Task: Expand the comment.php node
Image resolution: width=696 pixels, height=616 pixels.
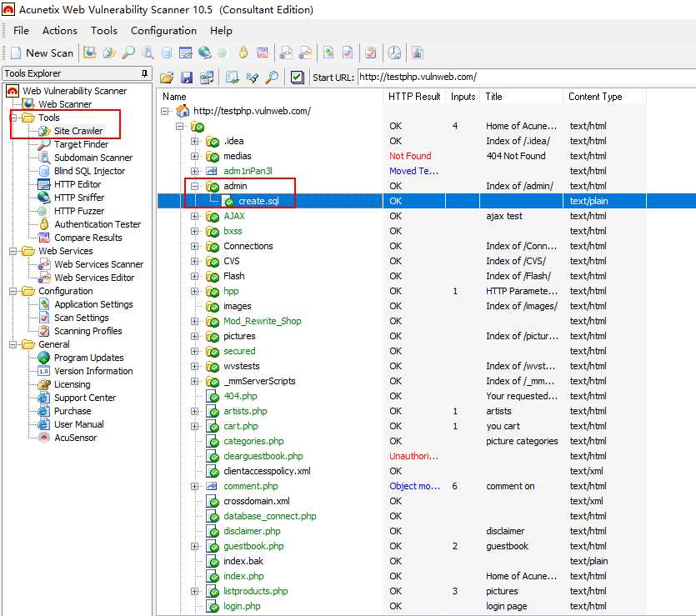Action: click(x=194, y=486)
